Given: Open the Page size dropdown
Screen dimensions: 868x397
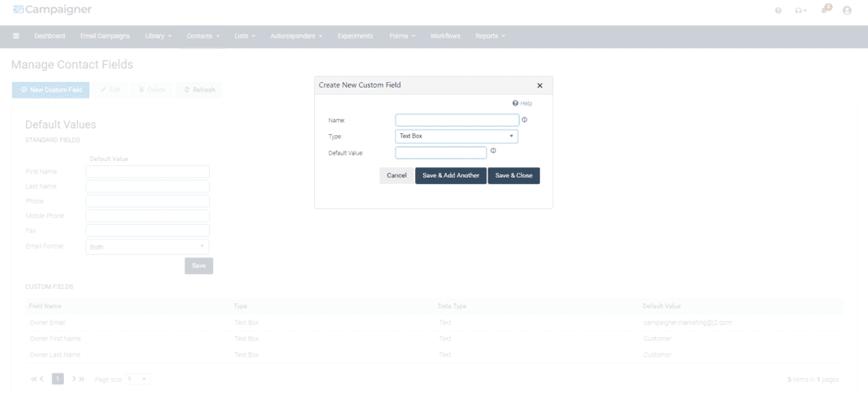Looking at the screenshot, I should coord(137,380).
